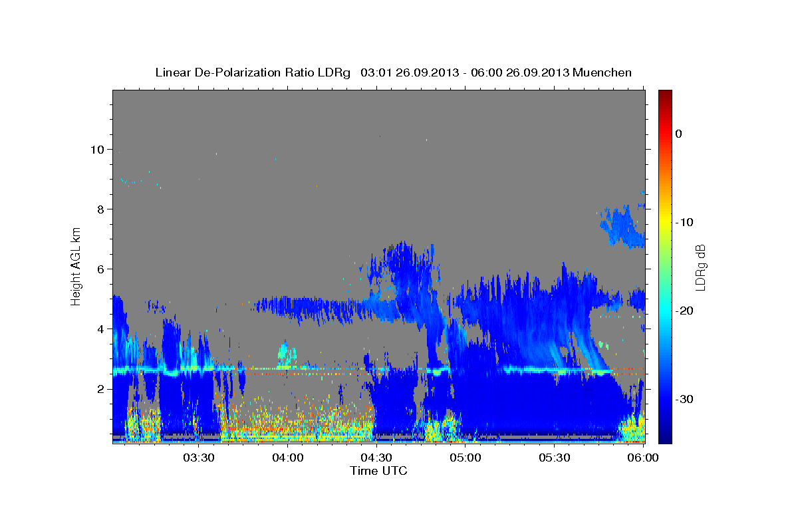Click the height tick label 10
Viewport: 798px width, 532px height.
[97, 149]
